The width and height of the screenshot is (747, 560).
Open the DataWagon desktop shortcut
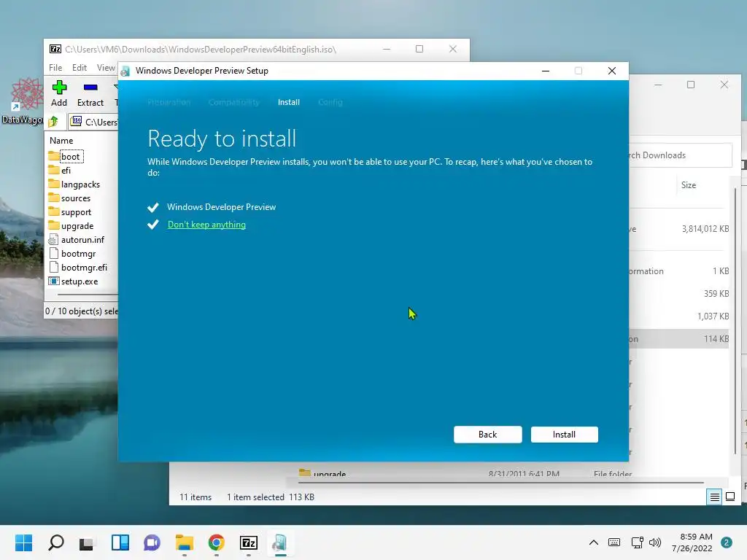click(x=23, y=101)
